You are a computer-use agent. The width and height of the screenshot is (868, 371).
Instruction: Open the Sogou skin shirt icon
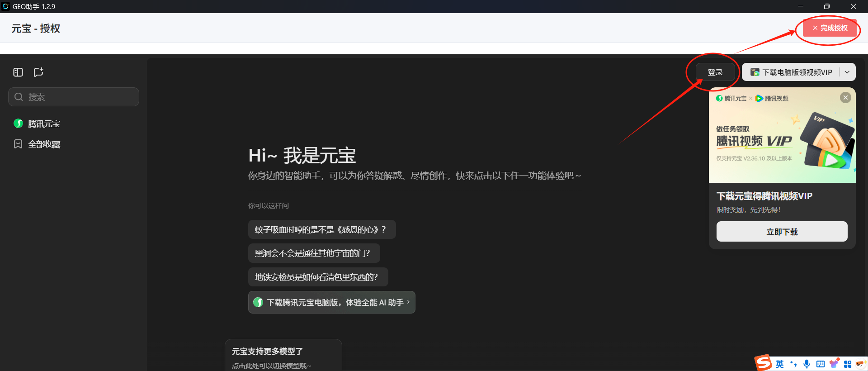pyautogui.click(x=834, y=364)
